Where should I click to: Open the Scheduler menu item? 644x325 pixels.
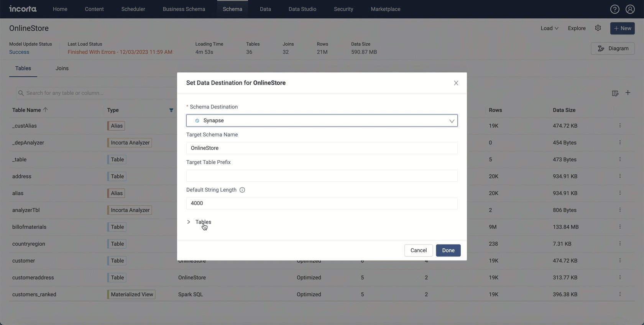(133, 9)
